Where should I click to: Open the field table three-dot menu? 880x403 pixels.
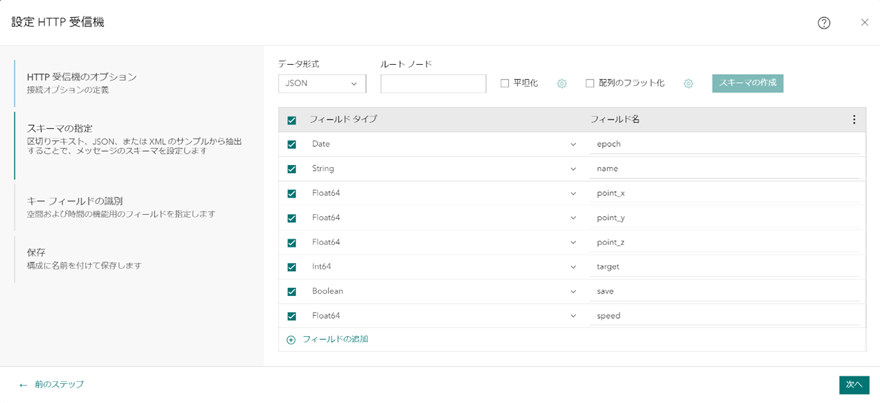[x=854, y=120]
